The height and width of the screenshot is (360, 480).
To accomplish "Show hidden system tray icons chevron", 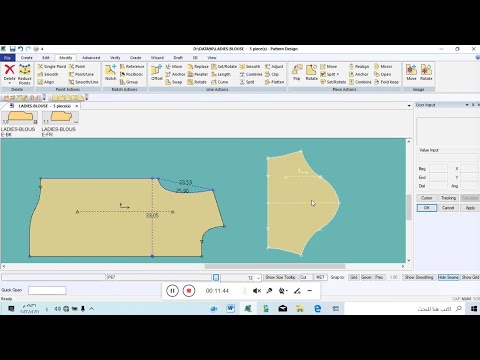I will (x=91, y=309).
